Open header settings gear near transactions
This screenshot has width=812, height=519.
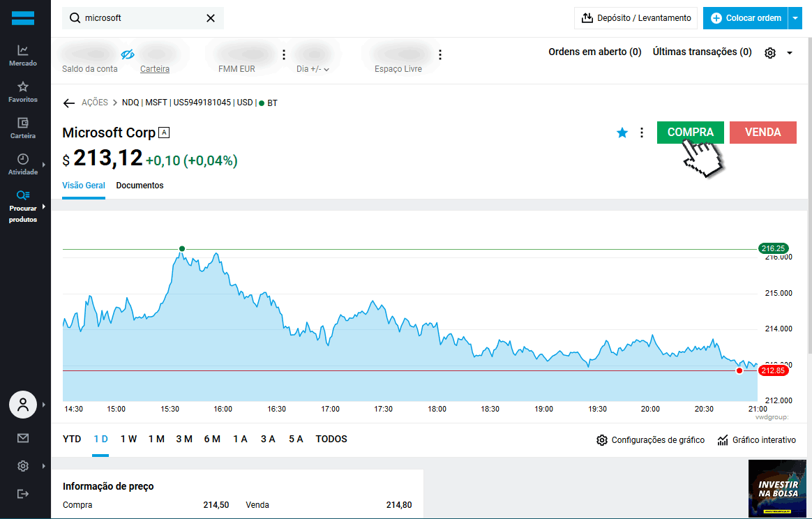770,53
